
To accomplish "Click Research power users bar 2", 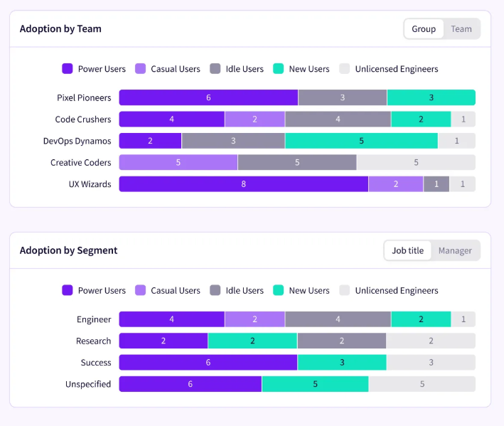I will tap(163, 341).
